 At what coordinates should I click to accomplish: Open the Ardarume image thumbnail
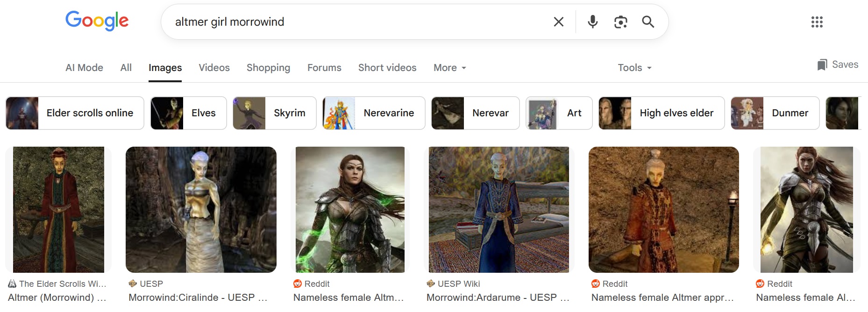click(499, 210)
